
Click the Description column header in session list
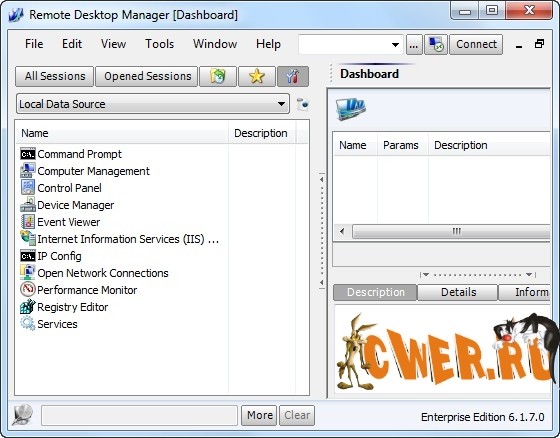pos(262,133)
